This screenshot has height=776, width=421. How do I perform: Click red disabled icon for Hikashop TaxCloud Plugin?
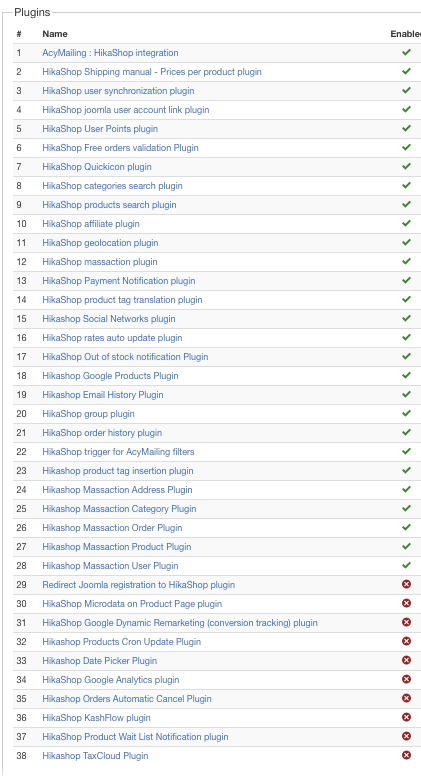(406, 755)
